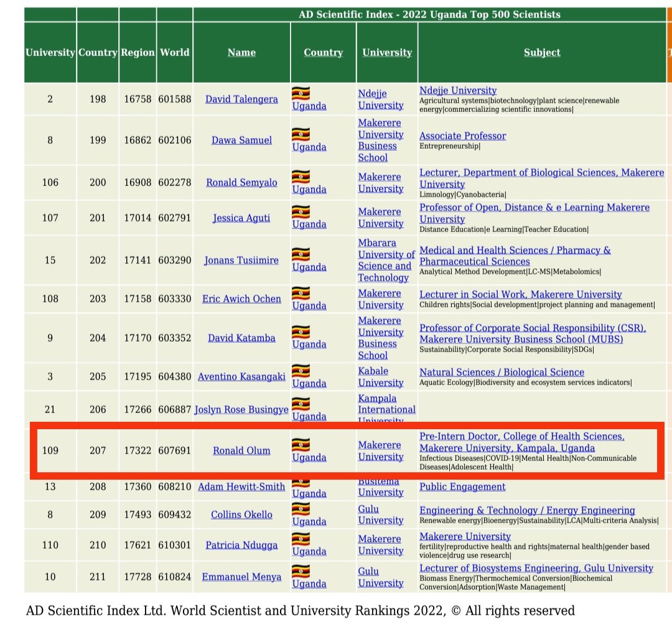Open Aventino Kasangaki's profile link
This screenshot has width=672, height=637.
241,376
